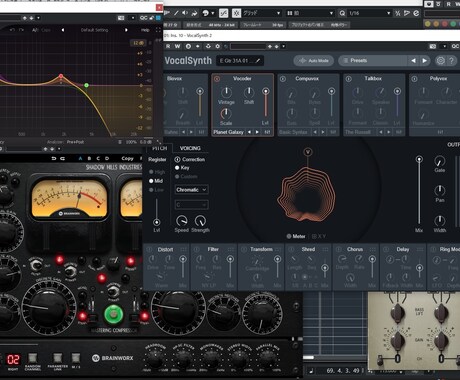Next preset arrow in EQ plugin header
The image size is (460, 380).
click(126, 30)
